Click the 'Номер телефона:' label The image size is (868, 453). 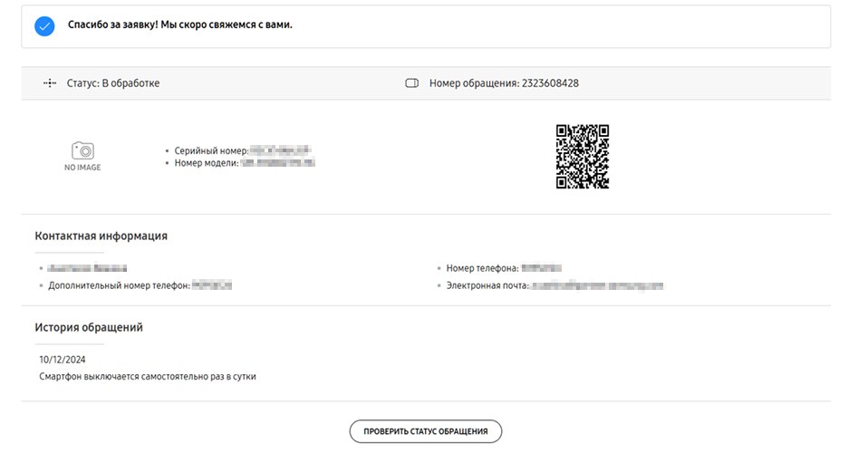tap(482, 268)
